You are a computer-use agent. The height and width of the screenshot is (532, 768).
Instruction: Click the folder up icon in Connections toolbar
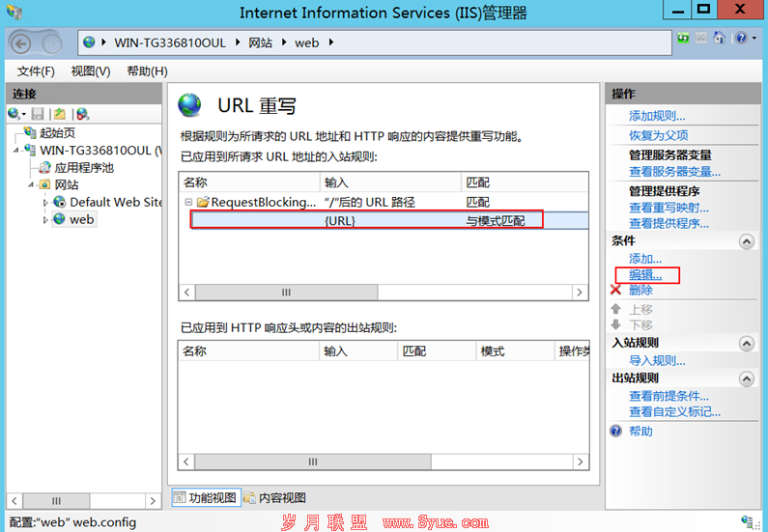(60, 114)
